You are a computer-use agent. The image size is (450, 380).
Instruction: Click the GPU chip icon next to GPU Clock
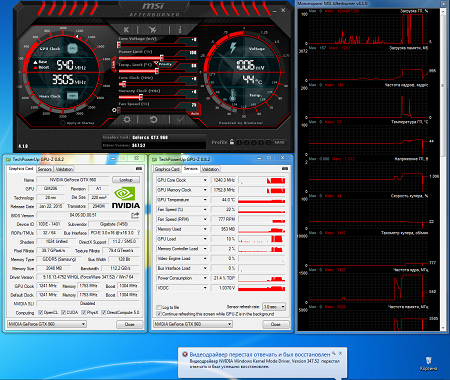tap(72, 49)
